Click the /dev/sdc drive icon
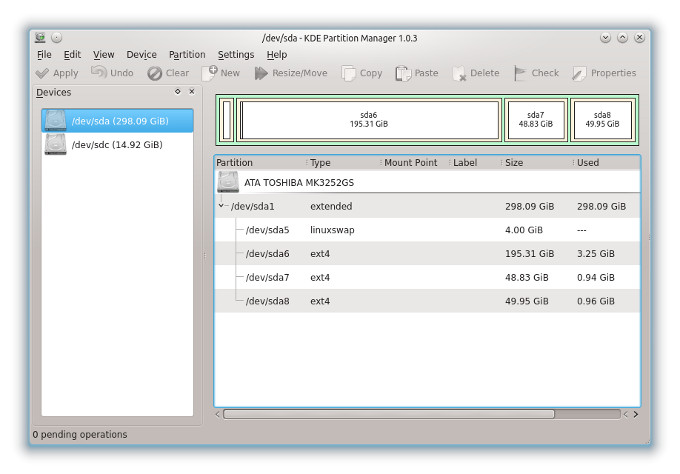 coord(56,144)
